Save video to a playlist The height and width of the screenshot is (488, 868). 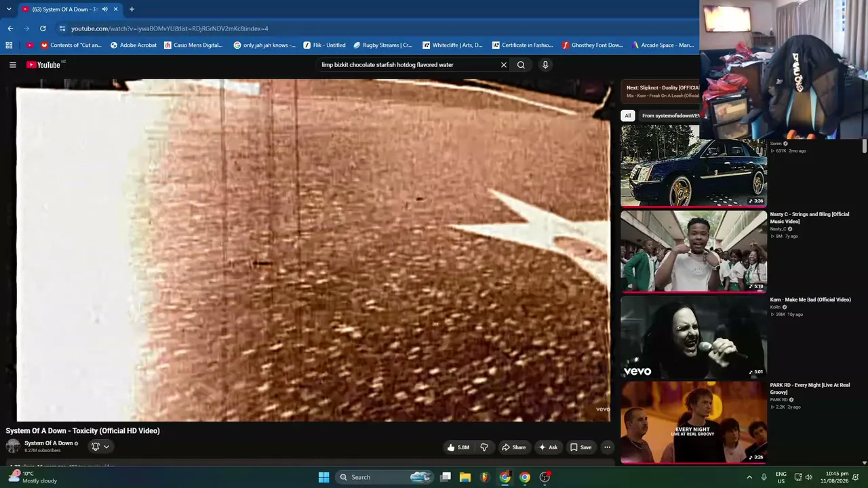(580, 447)
